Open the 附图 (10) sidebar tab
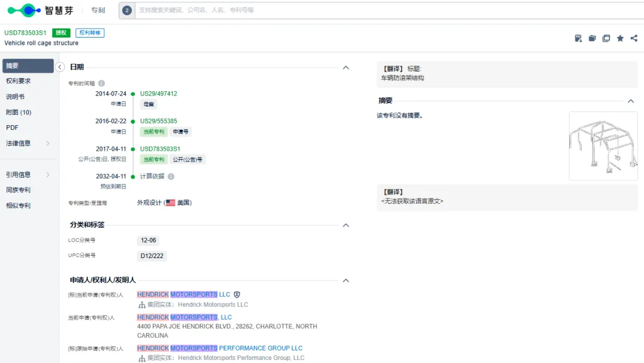The height and width of the screenshot is (363, 644). 18,112
